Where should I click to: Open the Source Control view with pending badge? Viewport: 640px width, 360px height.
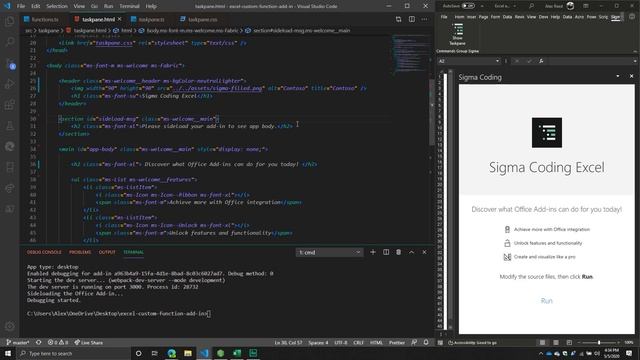[10, 63]
